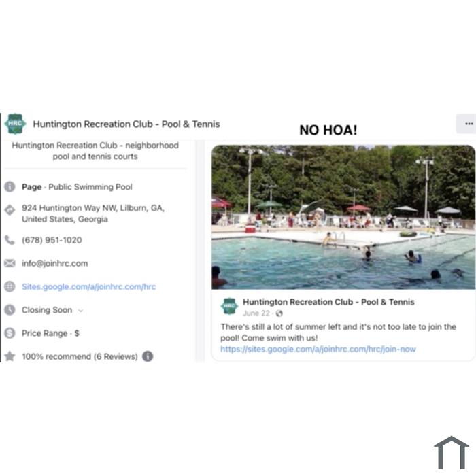Image resolution: width=476 pixels, height=476 pixels.
Task: Click the HRC page logo badge in the header
Action: [x=15, y=124]
